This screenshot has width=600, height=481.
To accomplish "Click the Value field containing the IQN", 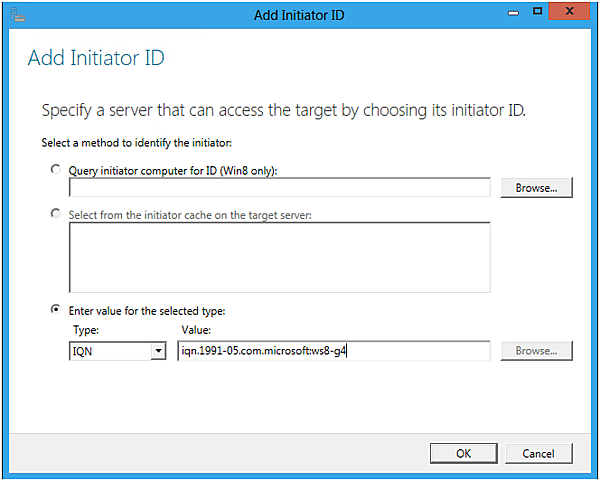I will [x=333, y=351].
